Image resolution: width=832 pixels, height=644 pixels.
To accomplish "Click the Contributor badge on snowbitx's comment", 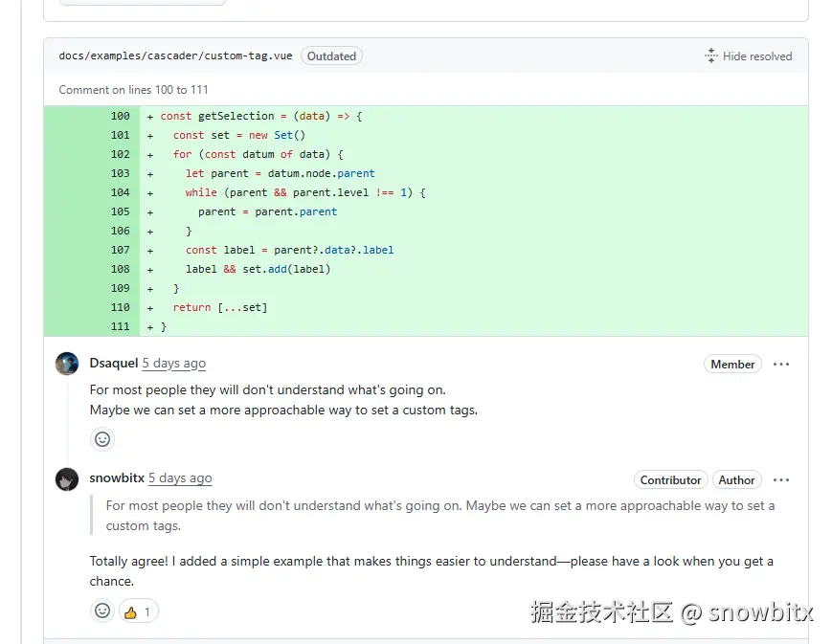I will 671,480.
